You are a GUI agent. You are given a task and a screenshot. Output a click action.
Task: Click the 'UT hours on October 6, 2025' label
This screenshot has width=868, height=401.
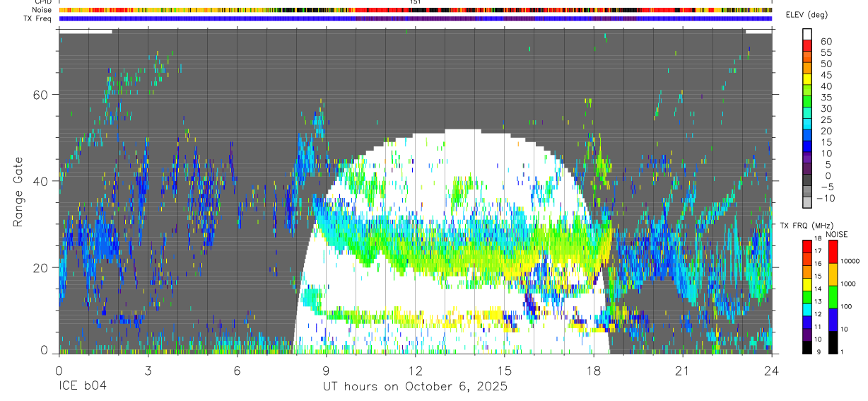(415, 387)
